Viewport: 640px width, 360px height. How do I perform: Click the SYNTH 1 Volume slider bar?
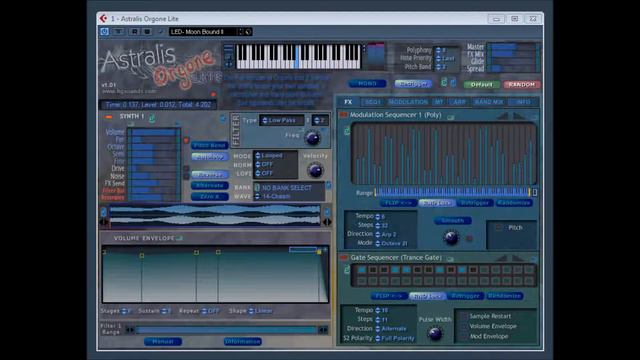click(154, 132)
